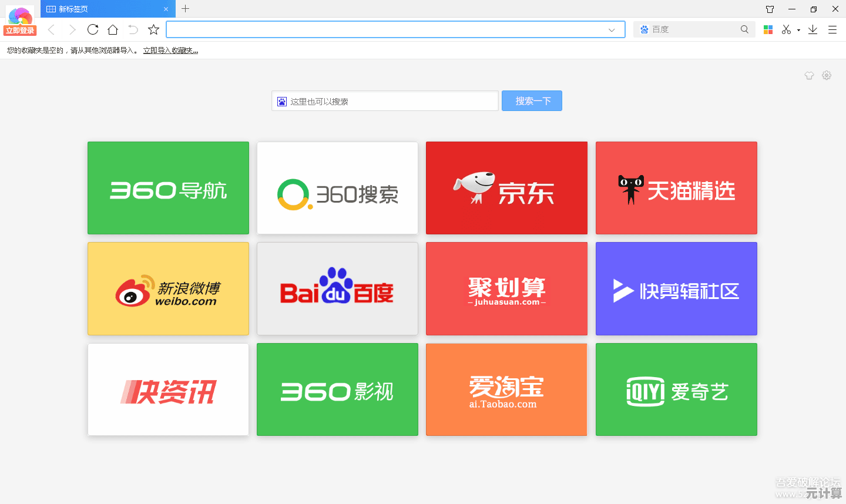Select the 新标签页 tab
846x504 pixels.
(x=100, y=9)
